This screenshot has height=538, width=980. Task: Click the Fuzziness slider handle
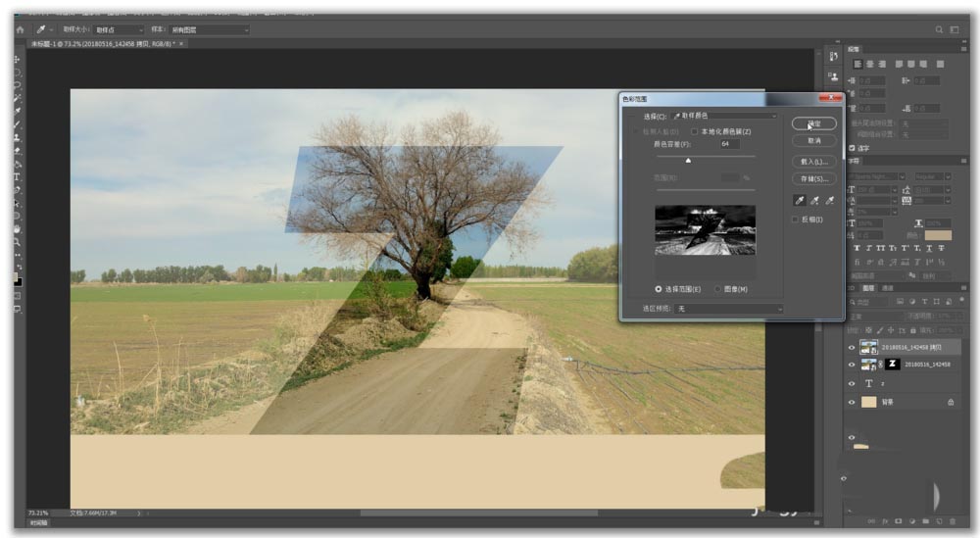688,161
